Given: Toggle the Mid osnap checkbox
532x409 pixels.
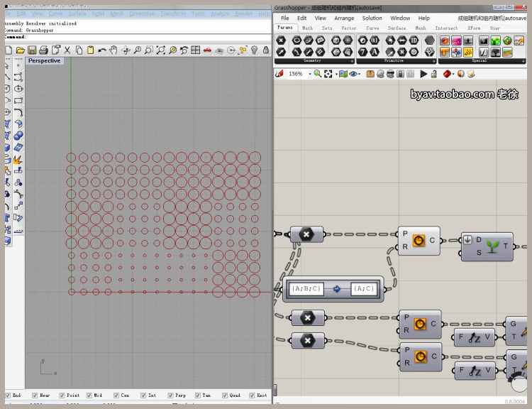Looking at the screenshot, I should (x=89, y=396).
